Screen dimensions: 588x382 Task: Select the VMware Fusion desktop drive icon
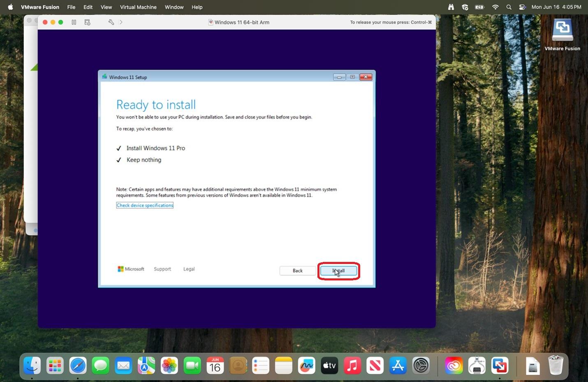coord(562,30)
